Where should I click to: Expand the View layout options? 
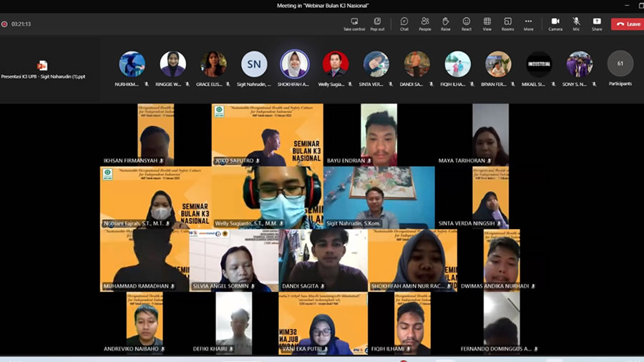[487, 24]
